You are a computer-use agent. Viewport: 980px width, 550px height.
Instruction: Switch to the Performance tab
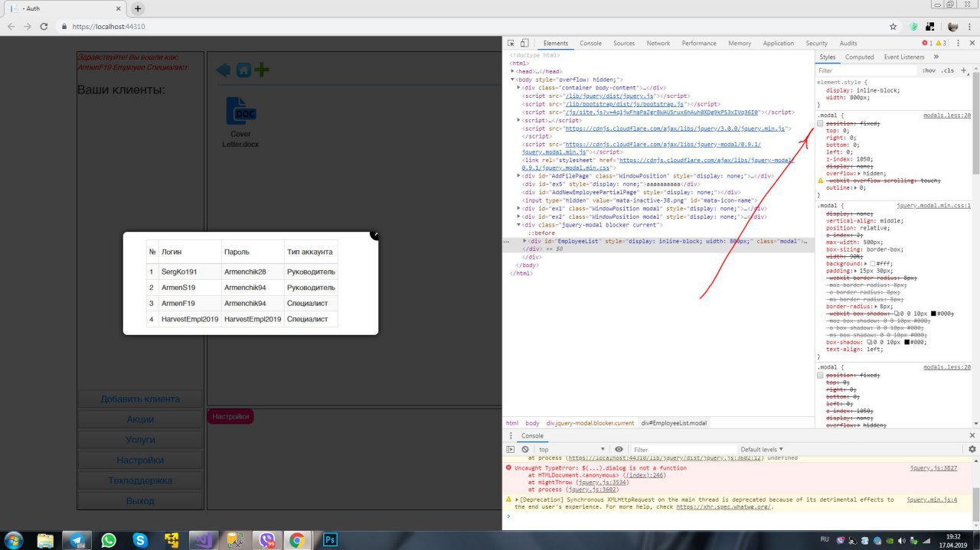tap(699, 44)
